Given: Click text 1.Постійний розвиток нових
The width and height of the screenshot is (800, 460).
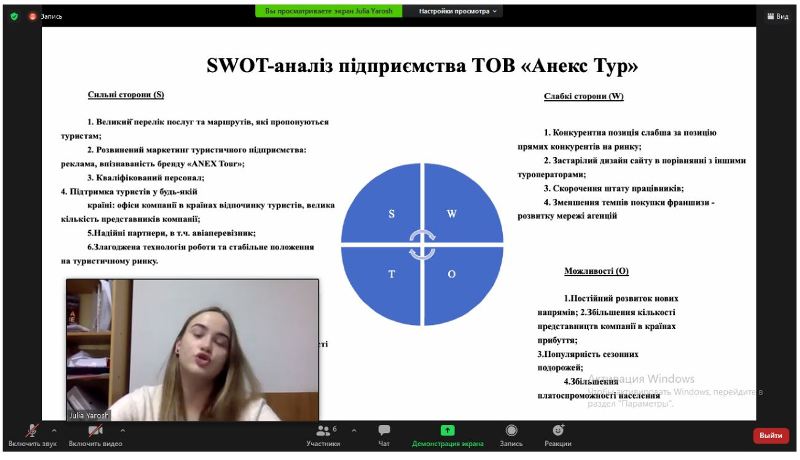Looking at the screenshot, I should tap(621, 298).
